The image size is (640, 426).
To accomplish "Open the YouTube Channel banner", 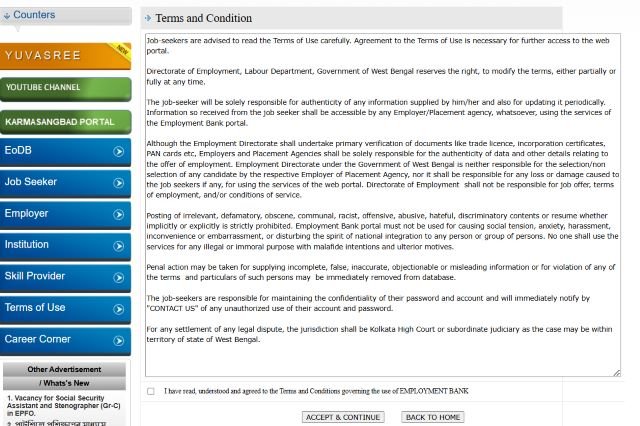I will (x=65, y=89).
